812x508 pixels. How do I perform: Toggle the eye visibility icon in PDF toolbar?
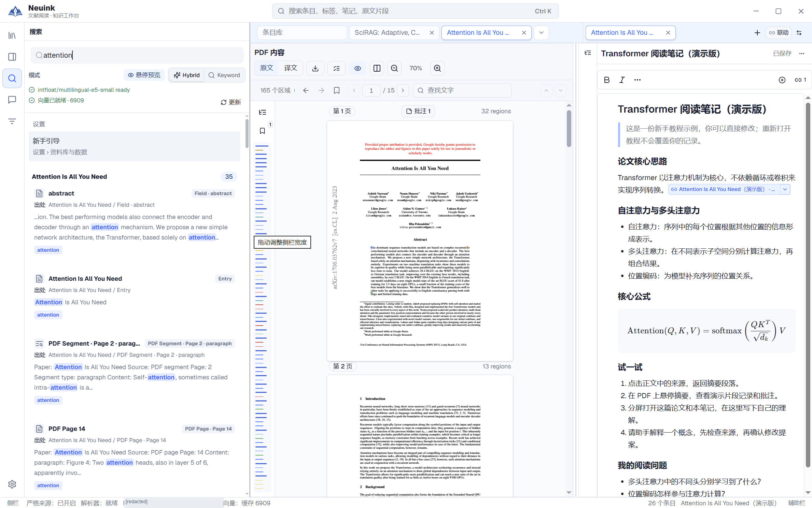(x=358, y=68)
